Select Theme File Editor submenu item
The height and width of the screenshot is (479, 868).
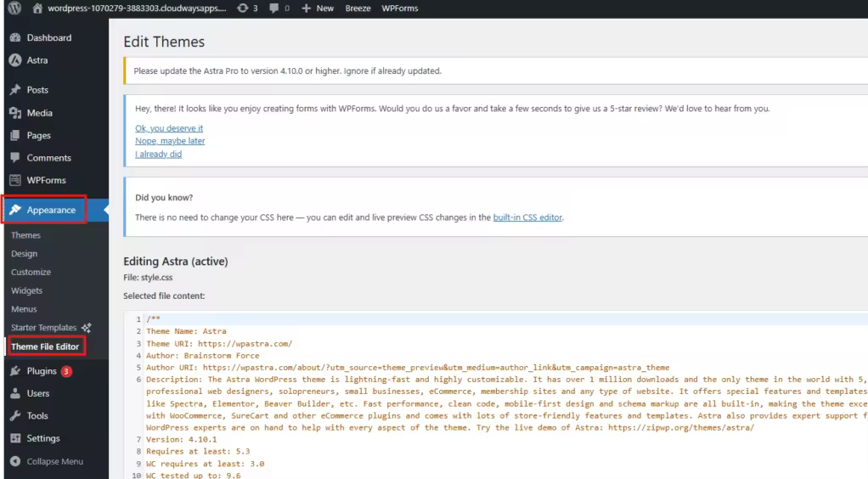[x=45, y=347]
